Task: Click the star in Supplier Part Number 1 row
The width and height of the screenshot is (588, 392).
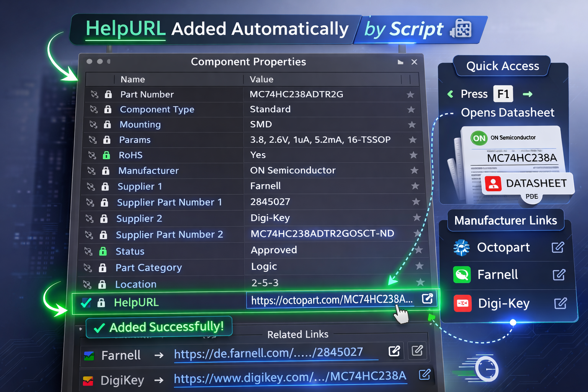Action: pos(416,202)
